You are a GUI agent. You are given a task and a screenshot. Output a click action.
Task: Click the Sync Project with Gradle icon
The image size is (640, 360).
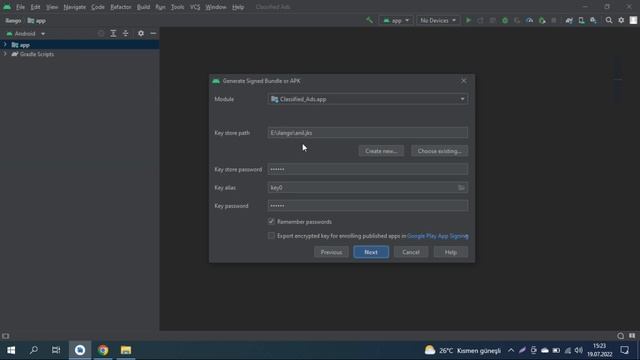(x=569, y=20)
